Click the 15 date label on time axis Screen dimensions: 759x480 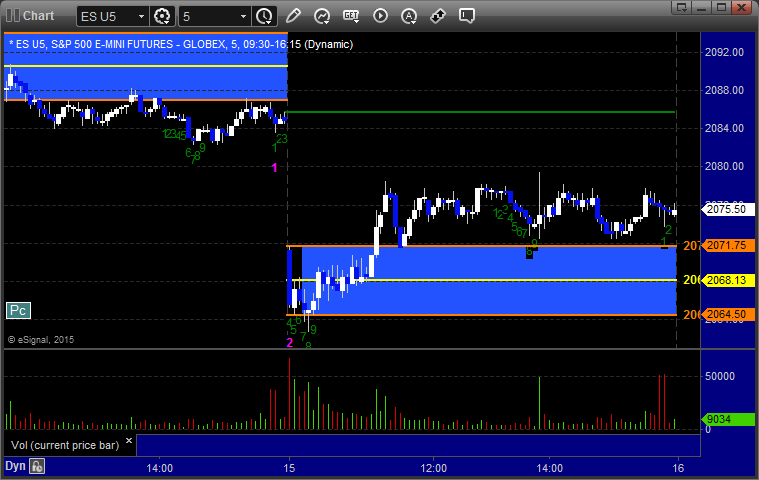[x=289, y=468]
